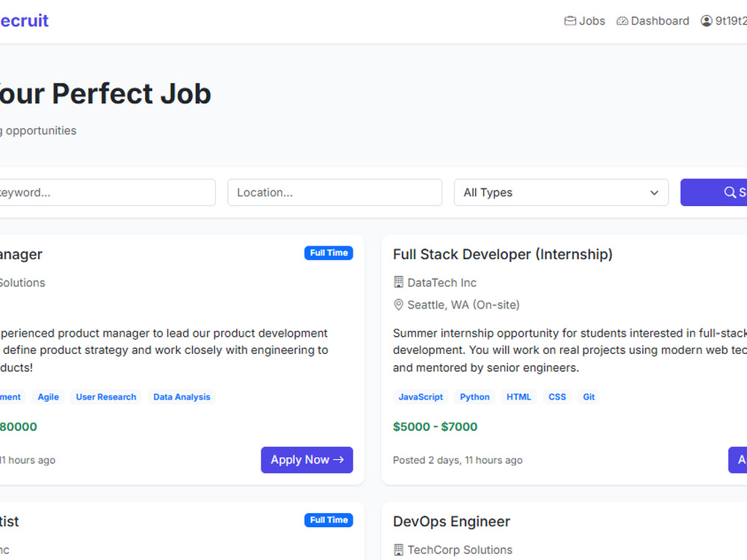Open the user profile avatar icon
Image resolution: width=747 pixels, height=560 pixels.
point(707,21)
